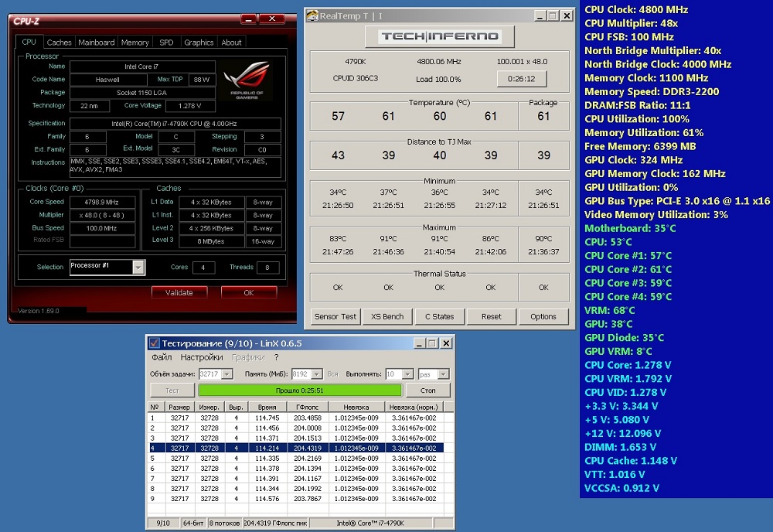Click the Load 100.0% text in RealTemp
The height and width of the screenshot is (532, 773).
point(438,79)
